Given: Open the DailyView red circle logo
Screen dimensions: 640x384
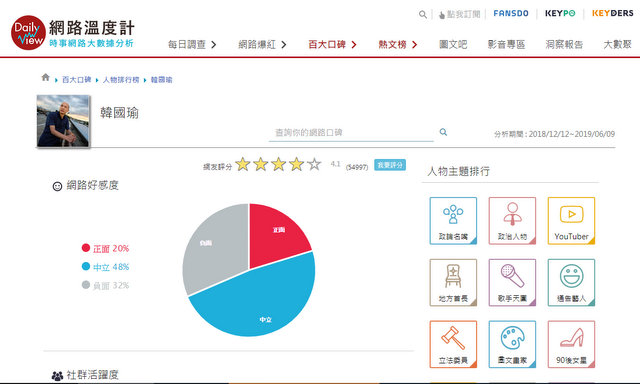Looking at the screenshot, I should [28, 33].
